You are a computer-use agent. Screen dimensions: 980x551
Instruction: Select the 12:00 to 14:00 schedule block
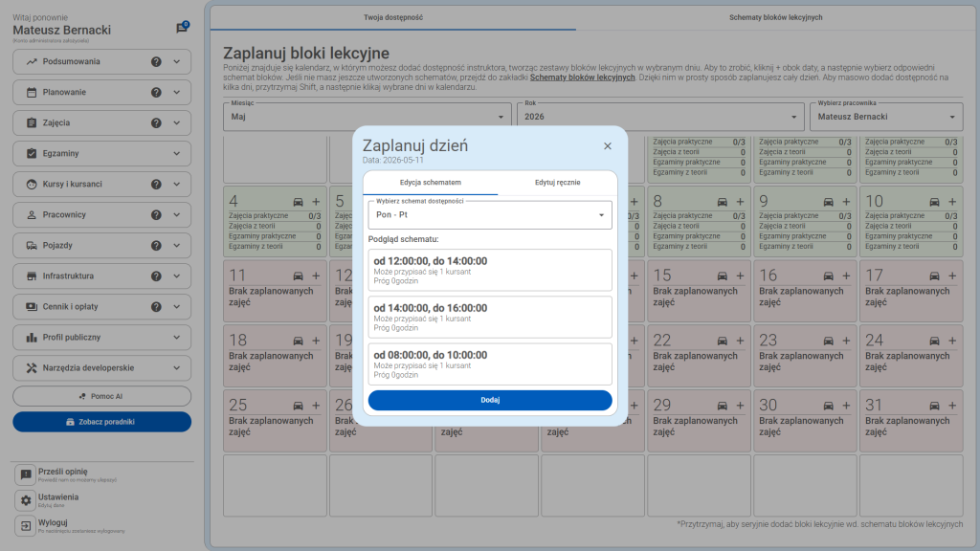click(x=490, y=270)
